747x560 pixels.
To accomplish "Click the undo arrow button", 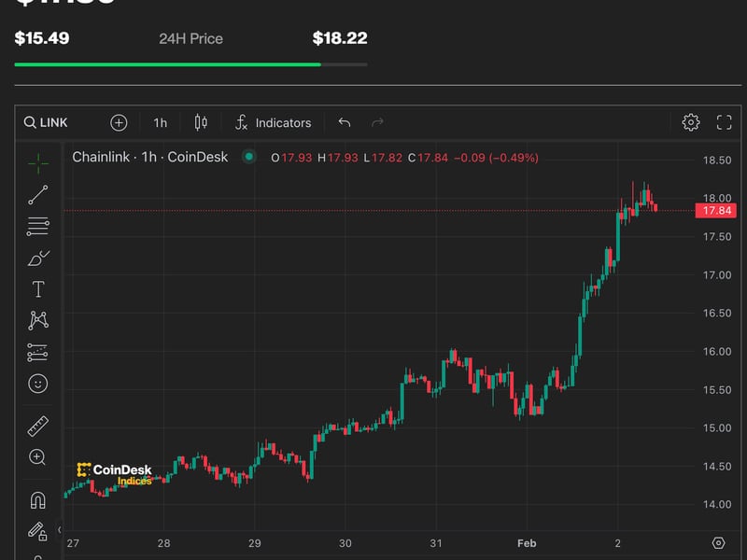I will pos(343,122).
